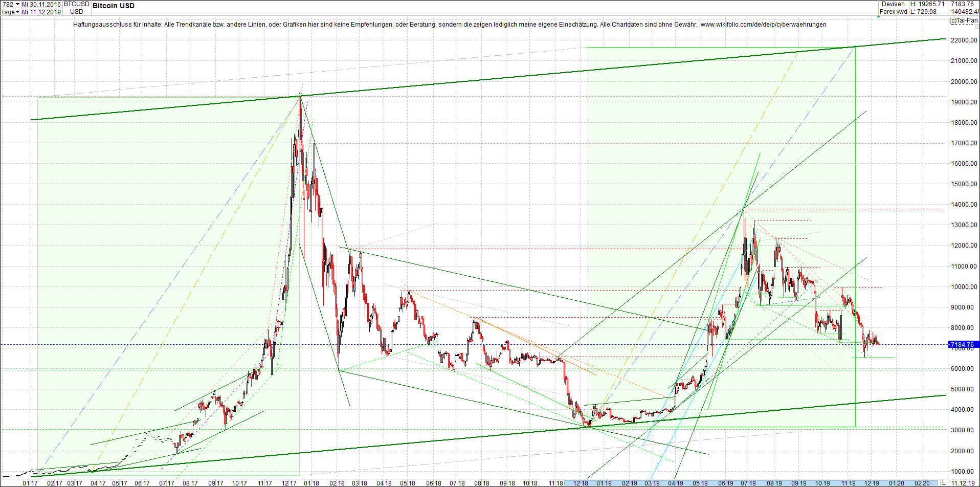Select the BTCUSD symbol field
This screenshot has height=487, width=980.
(76, 4)
